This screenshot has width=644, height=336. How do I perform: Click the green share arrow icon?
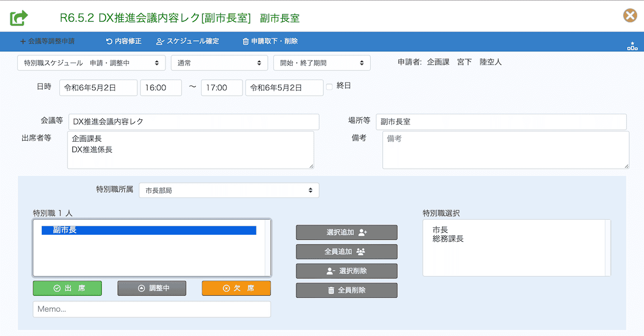click(19, 18)
